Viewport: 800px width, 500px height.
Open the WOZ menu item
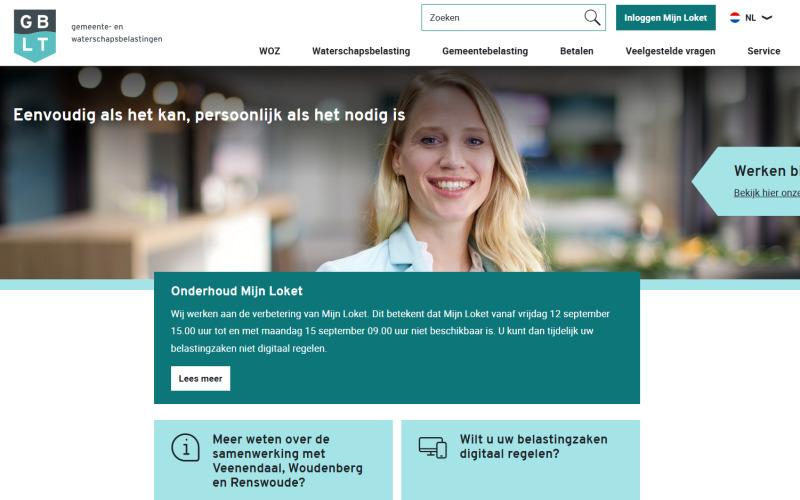click(269, 51)
